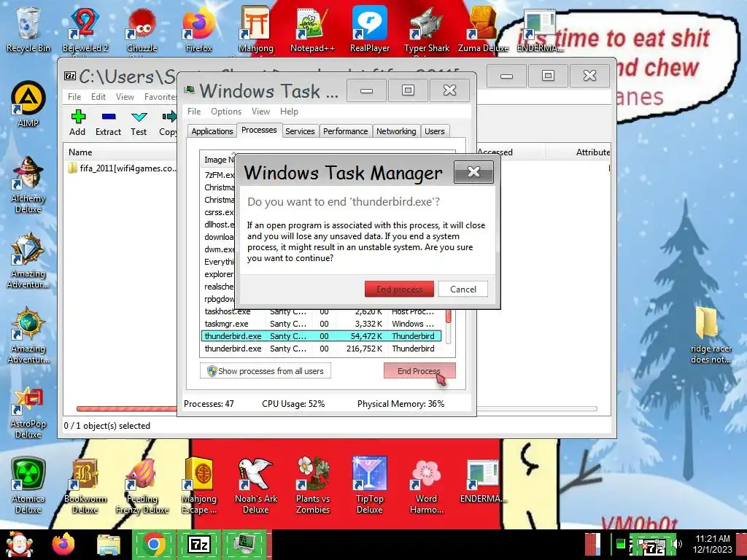Launch Bejeweled 2 desktop shortcut
Screen dimensions: 747x560
tap(85, 29)
